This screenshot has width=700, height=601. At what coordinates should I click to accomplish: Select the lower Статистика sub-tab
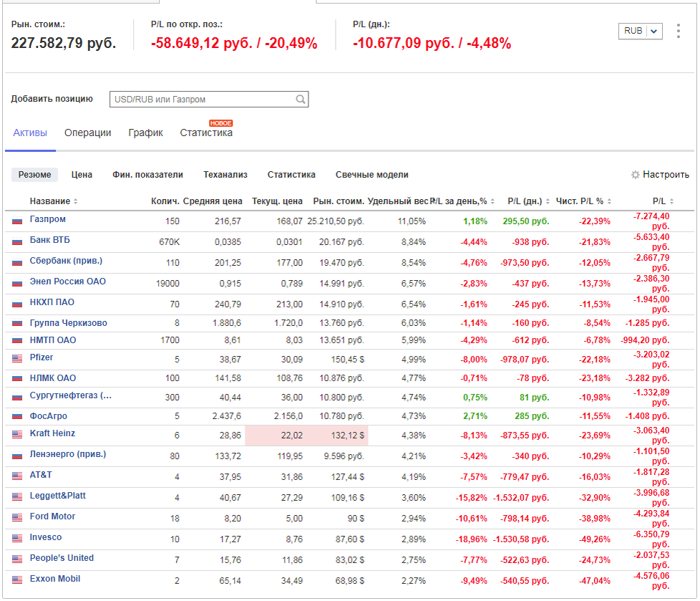[x=291, y=175]
